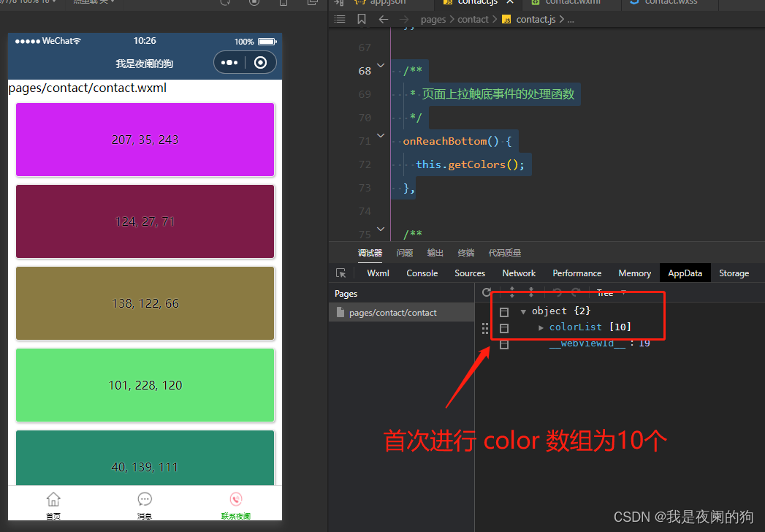Select the 代码质量 code quality tab

[x=504, y=253]
